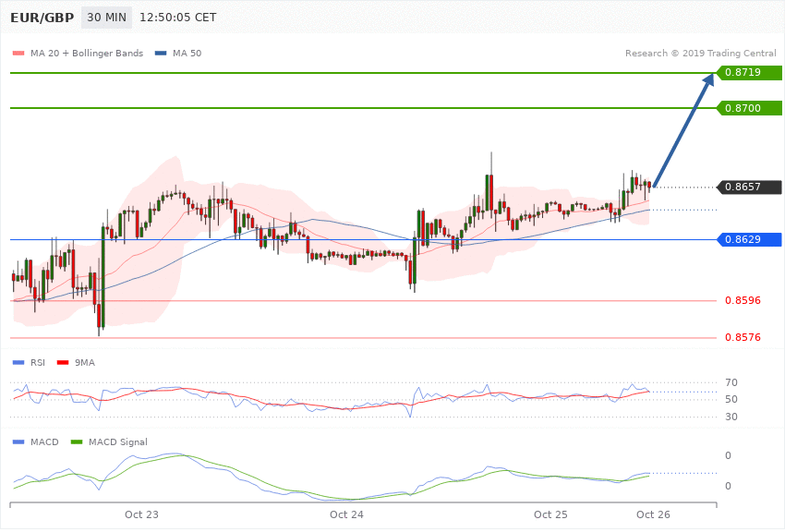
Task: Click the RSI 30 axis value
Action: (731, 417)
